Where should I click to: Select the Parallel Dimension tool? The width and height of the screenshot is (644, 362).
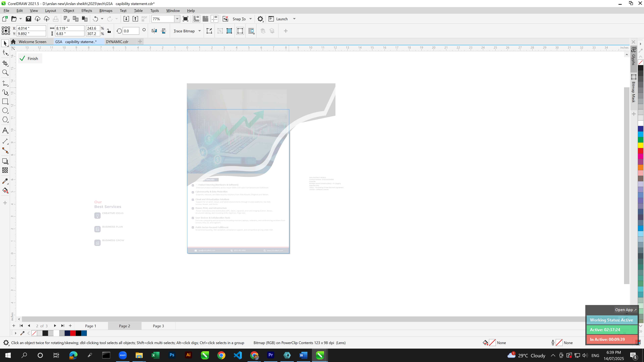coord(5,141)
